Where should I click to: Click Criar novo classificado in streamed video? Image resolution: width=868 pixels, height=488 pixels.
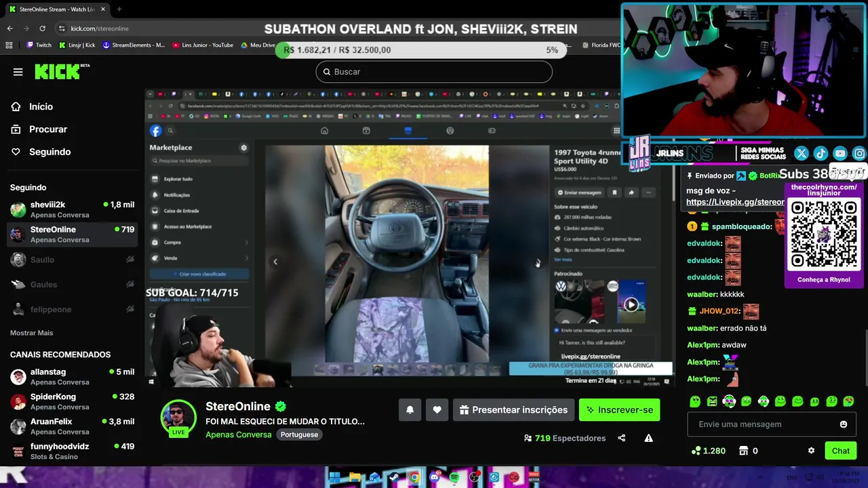click(x=199, y=274)
